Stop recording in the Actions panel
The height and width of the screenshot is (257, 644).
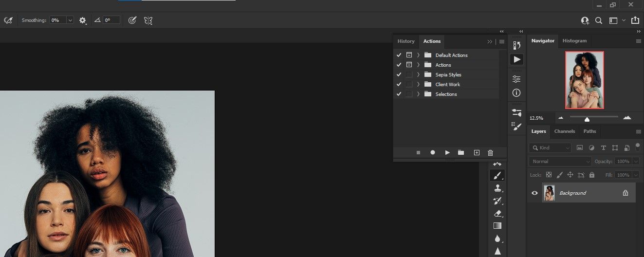click(x=418, y=152)
